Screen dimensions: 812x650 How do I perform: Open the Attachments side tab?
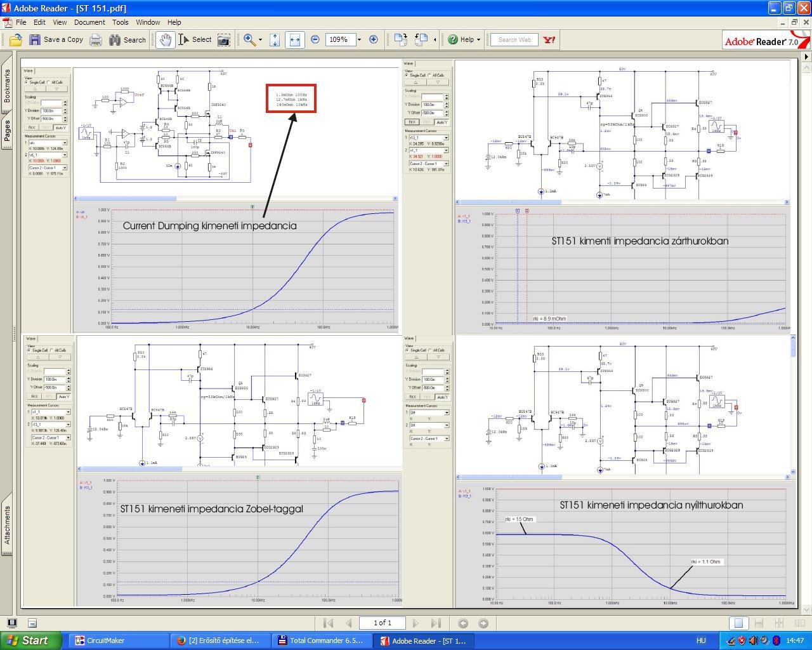tap(7, 525)
